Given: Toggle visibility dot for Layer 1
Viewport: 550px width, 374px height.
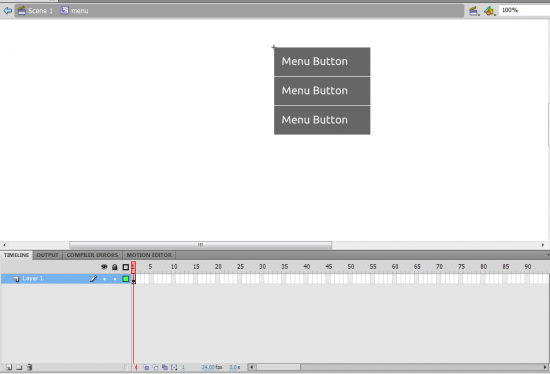Looking at the screenshot, I should point(104,279).
